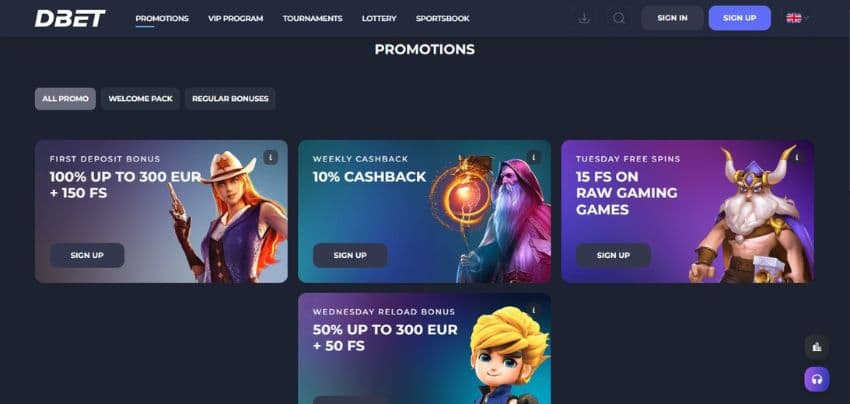Image resolution: width=850 pixels, height=404 pixels.
Task: Show info for Tuesday Free Spins card
Action: point(797,158)
